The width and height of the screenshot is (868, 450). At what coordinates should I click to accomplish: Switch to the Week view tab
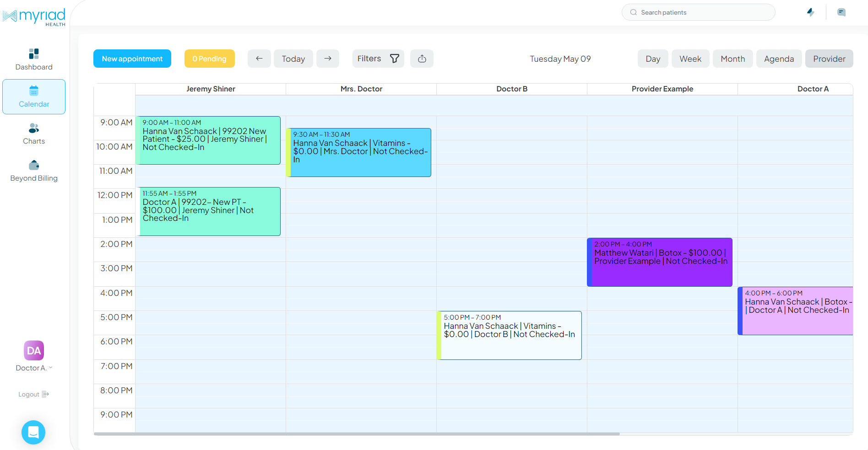pyautogui.click(x=690, y=59)
